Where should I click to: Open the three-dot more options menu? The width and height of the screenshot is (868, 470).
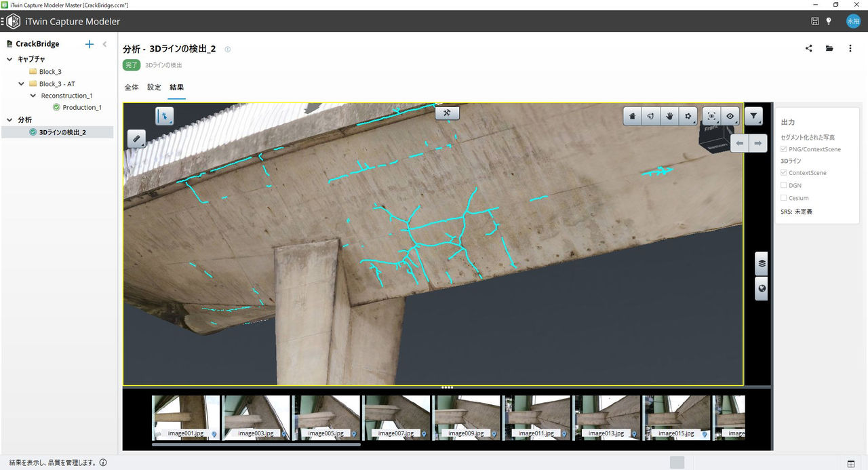[850, 49]
